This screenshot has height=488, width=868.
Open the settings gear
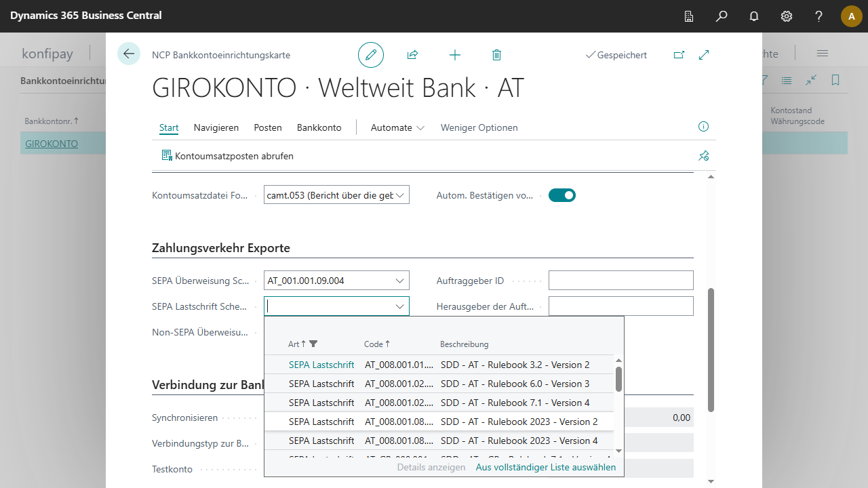tap(787, 16)
